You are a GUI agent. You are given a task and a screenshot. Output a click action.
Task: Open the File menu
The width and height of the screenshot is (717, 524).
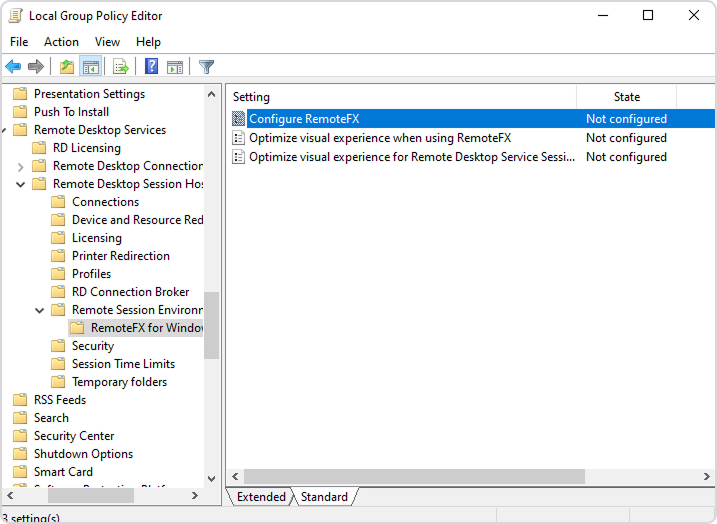19,42
